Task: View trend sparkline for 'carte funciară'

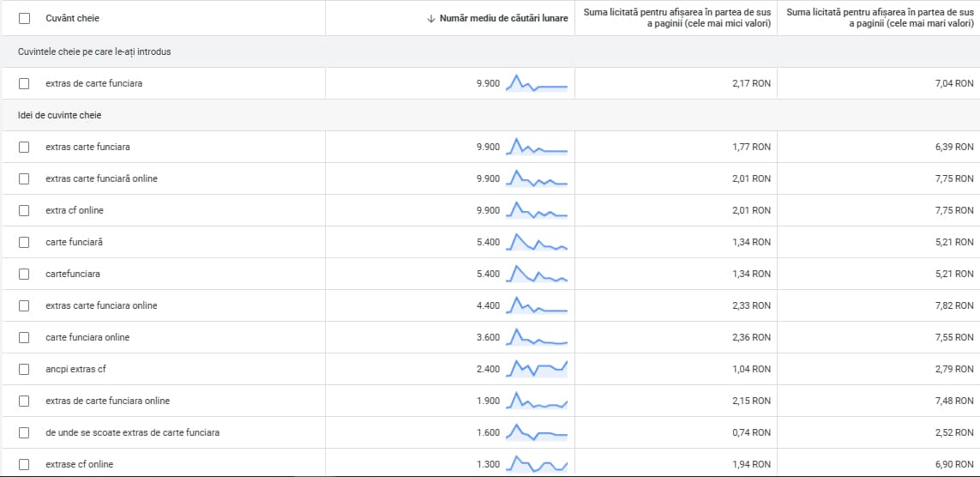Action: [537, 242]
